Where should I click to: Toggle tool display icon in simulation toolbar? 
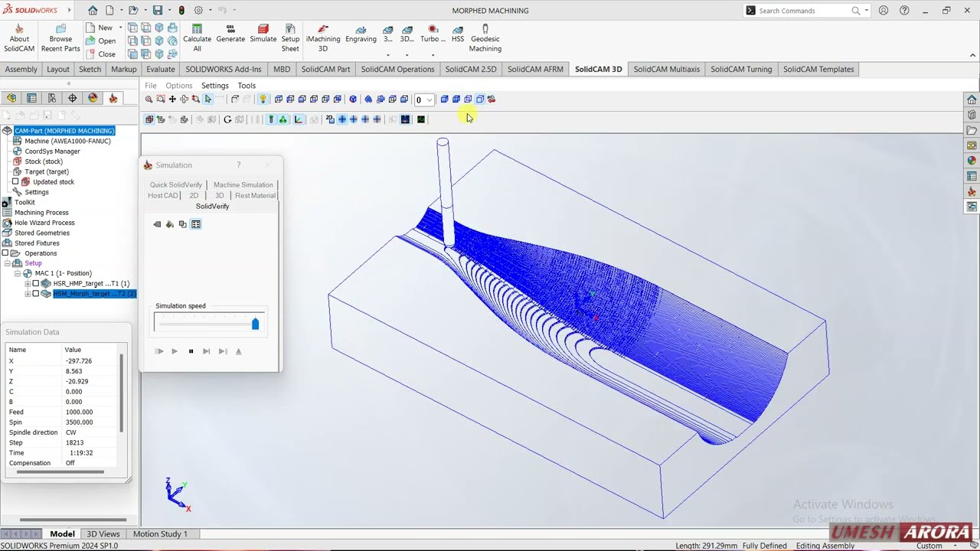270,119
